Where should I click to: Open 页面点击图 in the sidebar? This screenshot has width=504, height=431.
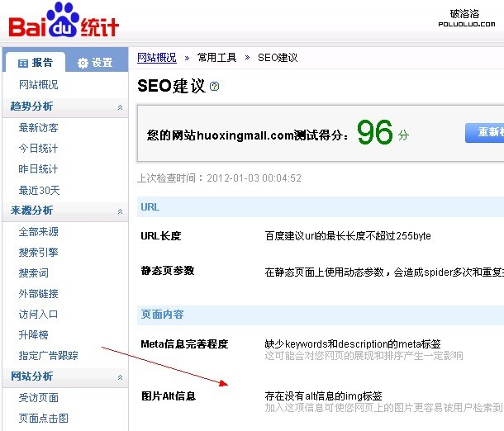coord(43,419)
